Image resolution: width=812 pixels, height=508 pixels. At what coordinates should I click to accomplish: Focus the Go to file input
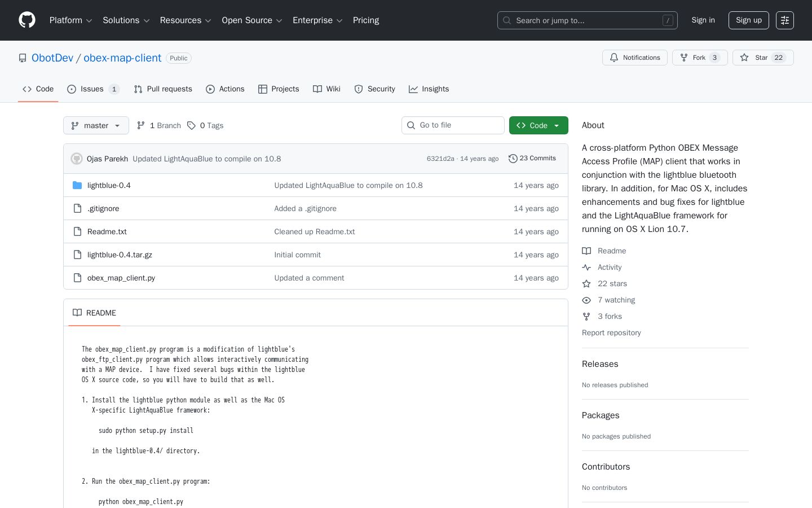[453, 125]
